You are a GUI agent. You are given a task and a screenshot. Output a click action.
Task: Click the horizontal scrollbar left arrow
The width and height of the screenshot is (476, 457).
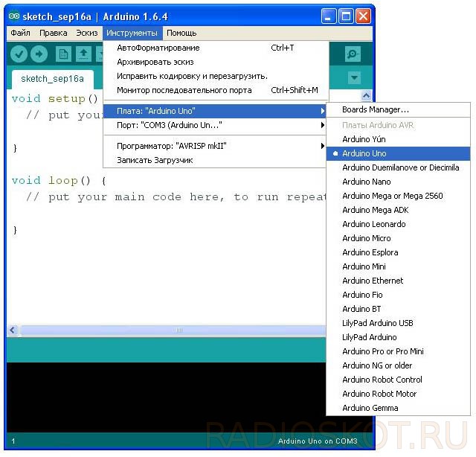click(x=13, y=330)
